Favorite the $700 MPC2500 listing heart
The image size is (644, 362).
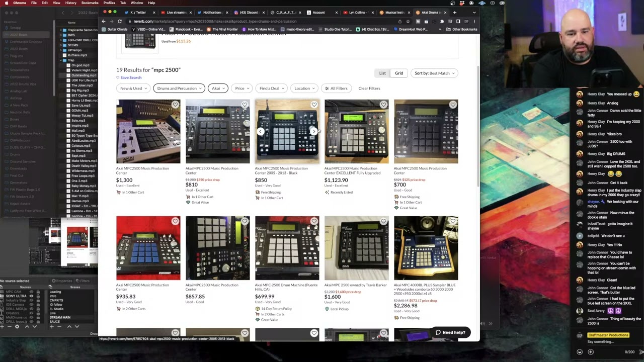point(453,105)
